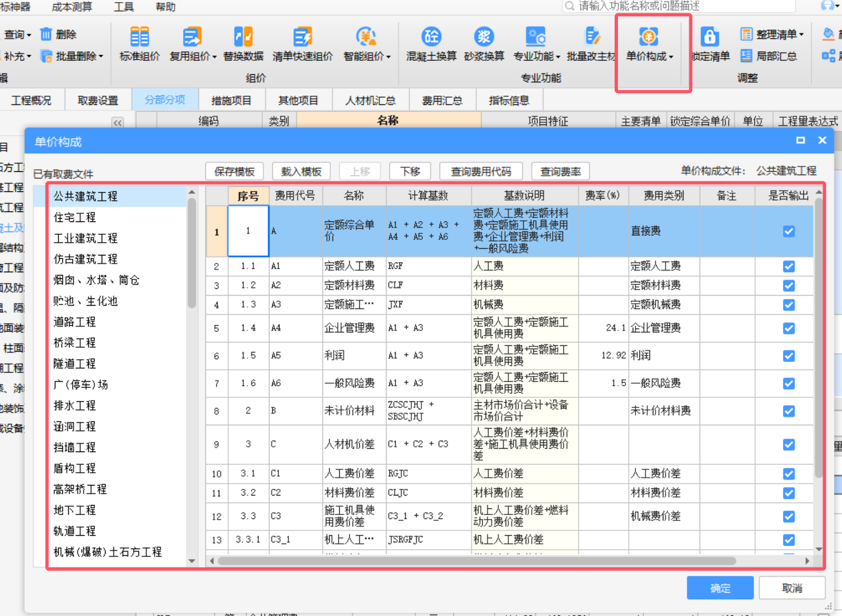This screenshot has width=842, height=616.
Task: Expand the 批量删除 dropdown arrow
Action: tap(101, 57)
